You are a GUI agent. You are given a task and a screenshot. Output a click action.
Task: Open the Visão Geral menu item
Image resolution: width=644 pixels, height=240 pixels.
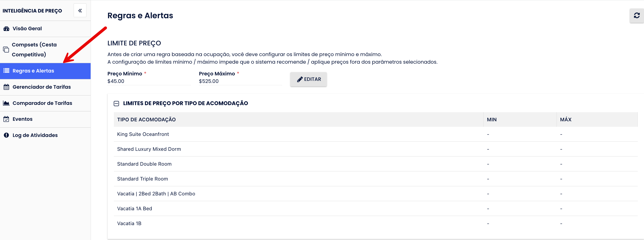click(x=27, y=29)
